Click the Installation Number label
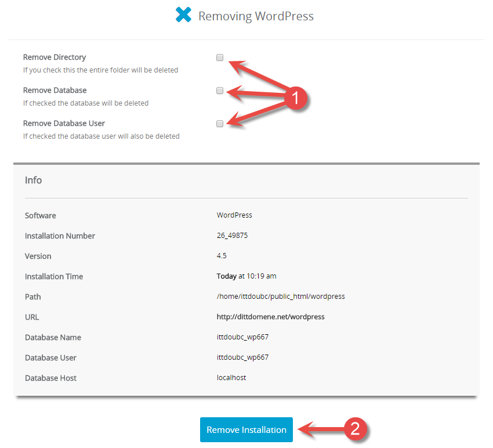The height and width of the screenshot is (448, 493). (60, 236)
